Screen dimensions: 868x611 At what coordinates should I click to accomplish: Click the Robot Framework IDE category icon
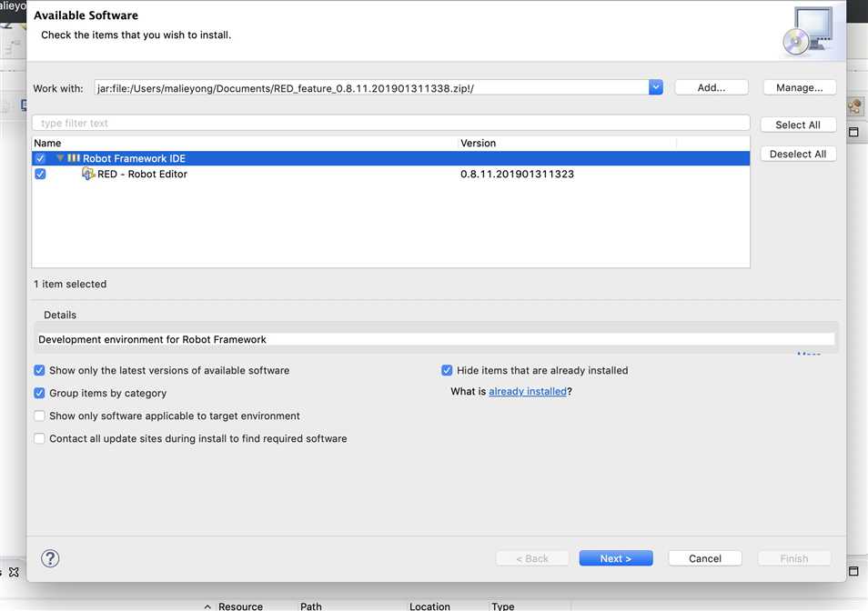pos(74,158)
